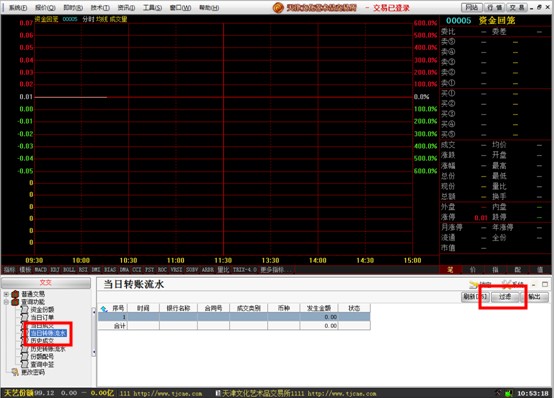555x398 pixels.
Task: Select the 查询功能 folder icon
Action: coord(15,302)
